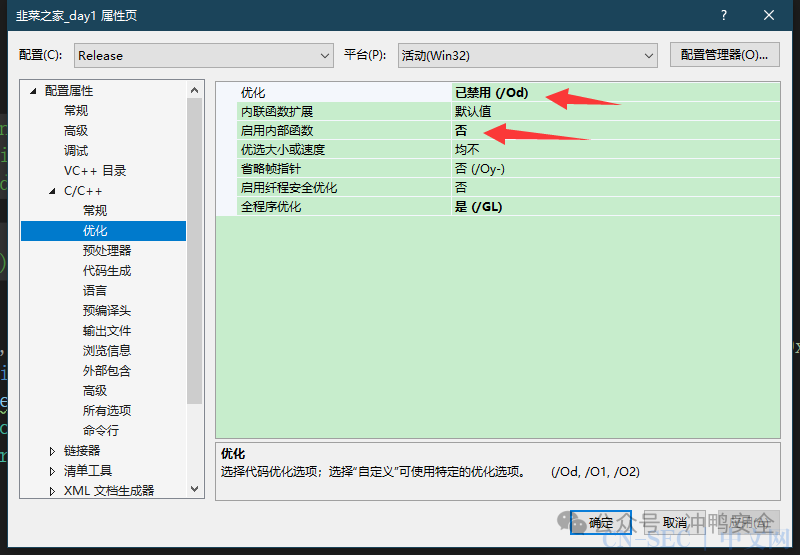The width and height of the screenshot is (800, 555).
Task: Click the 配置属性 tree label
Action: (x=69, y=91)
